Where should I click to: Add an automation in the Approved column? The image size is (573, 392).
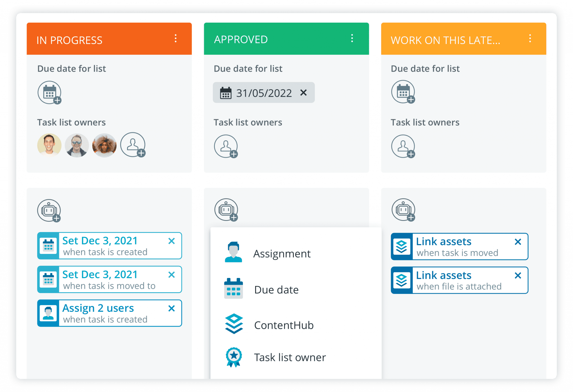point(226,210)
